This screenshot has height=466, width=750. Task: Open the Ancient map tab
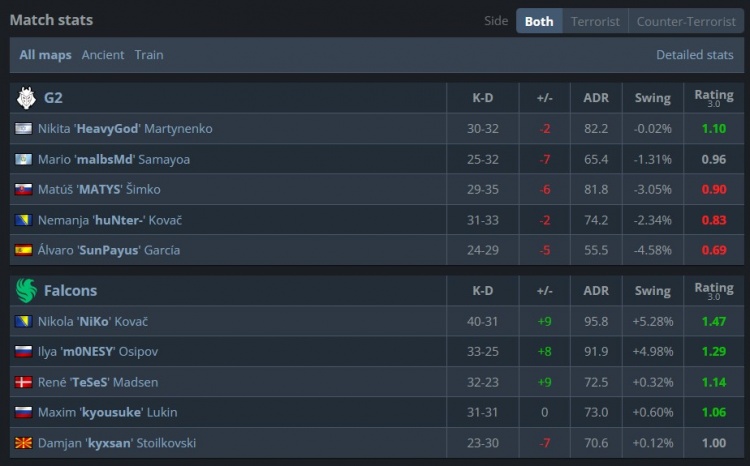[x=103, y=55]
